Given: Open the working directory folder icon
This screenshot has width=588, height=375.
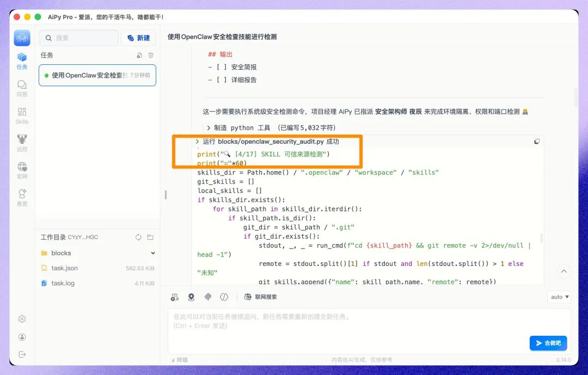Looking at the screenshot, I should tap(150, 237).
